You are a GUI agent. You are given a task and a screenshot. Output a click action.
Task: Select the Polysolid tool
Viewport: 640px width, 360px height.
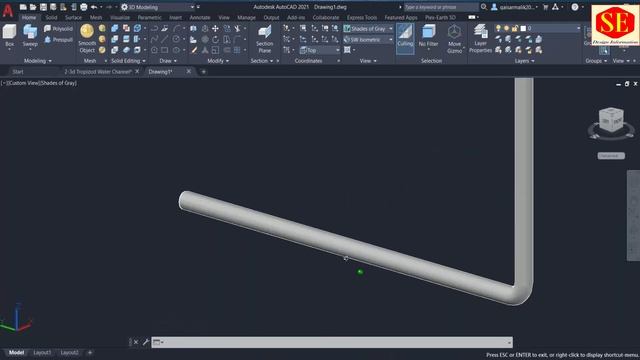58,29
